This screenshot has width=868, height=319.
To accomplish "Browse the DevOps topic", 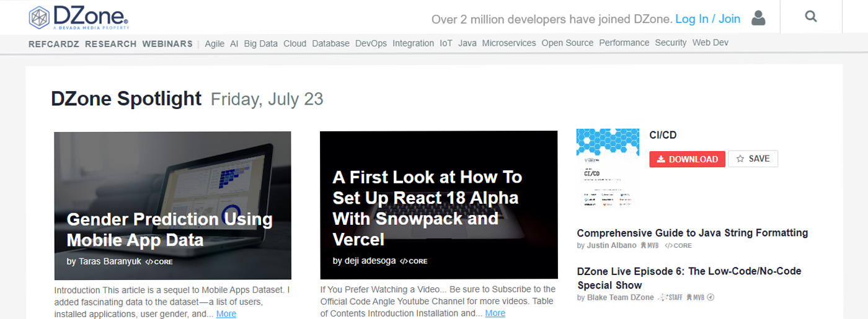I will point(371,43).
